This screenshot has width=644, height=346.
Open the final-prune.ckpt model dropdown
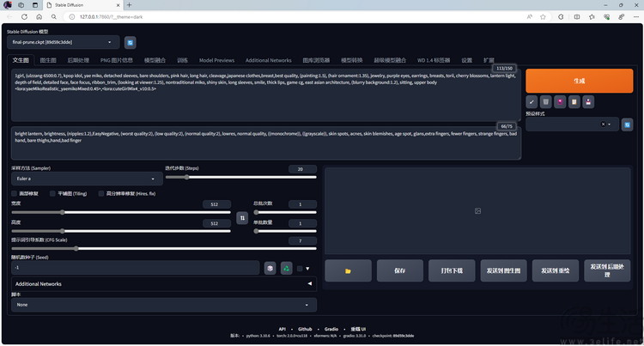64,42
